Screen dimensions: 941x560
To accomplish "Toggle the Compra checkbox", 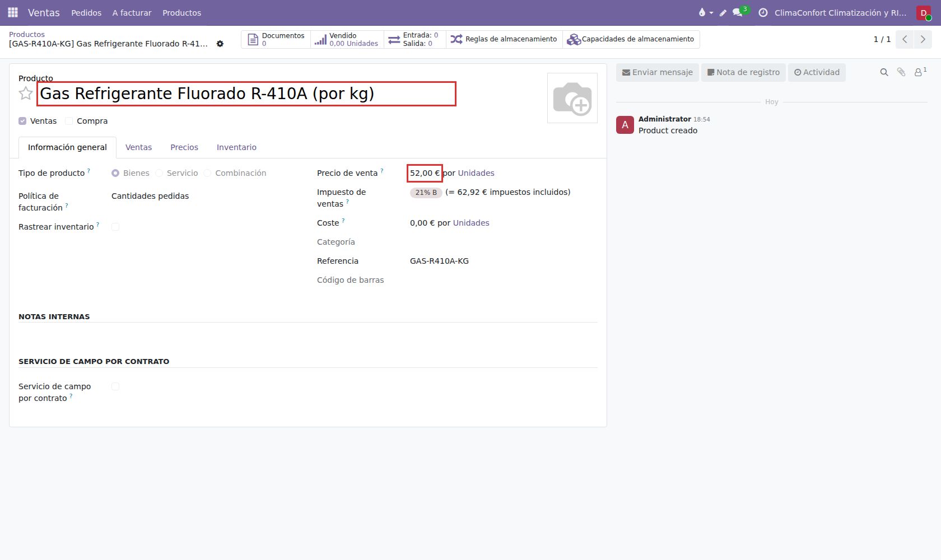I will point(69,121).
